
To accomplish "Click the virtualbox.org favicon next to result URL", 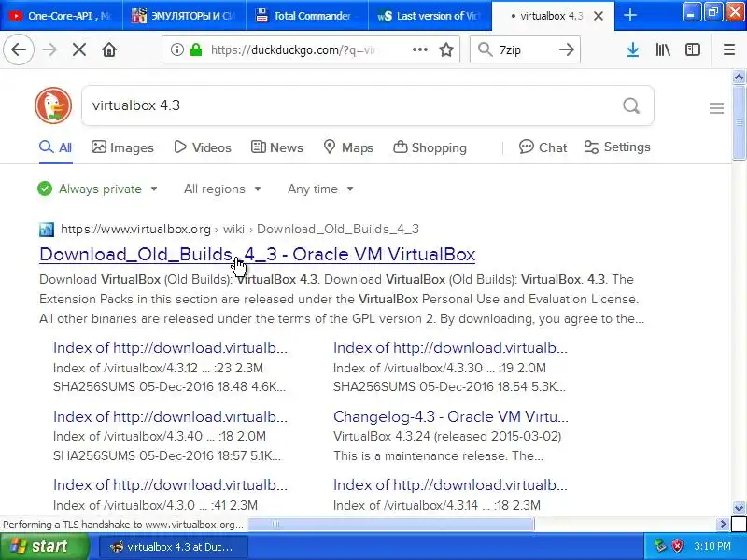I will (x=47, y=230).
